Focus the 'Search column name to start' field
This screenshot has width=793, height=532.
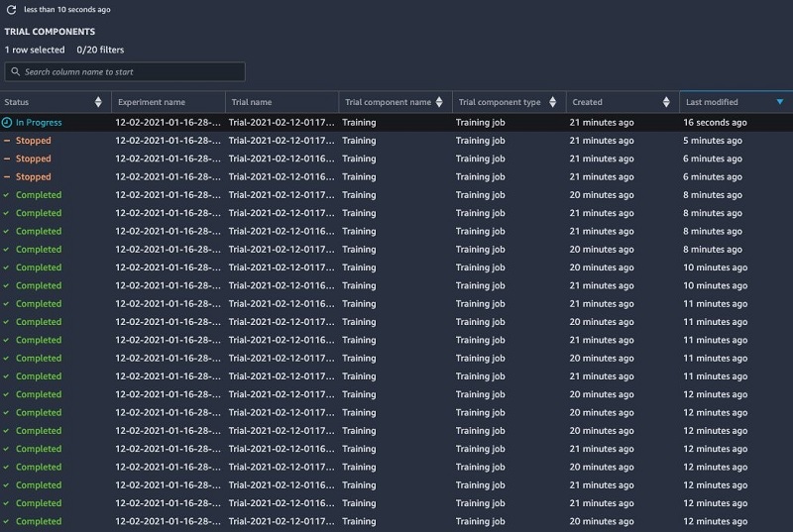(x=125, y=71)
